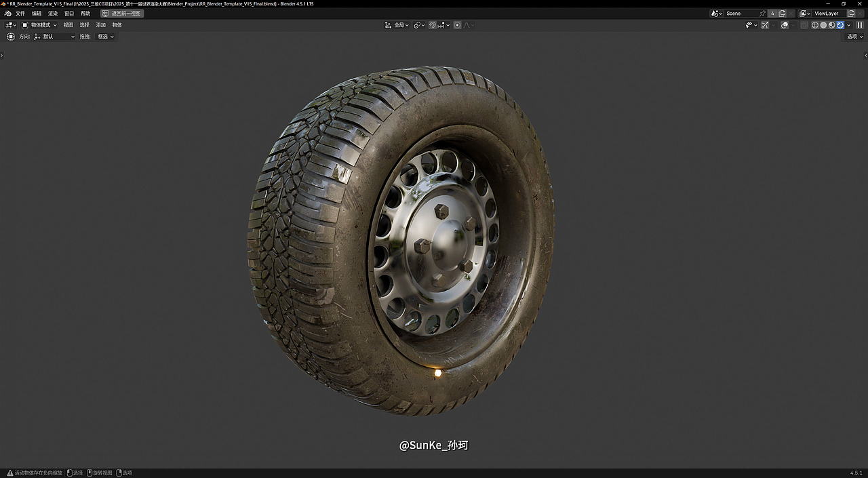Click the scene user count 4
Screen dimensions: 868x478
point(772,14)
